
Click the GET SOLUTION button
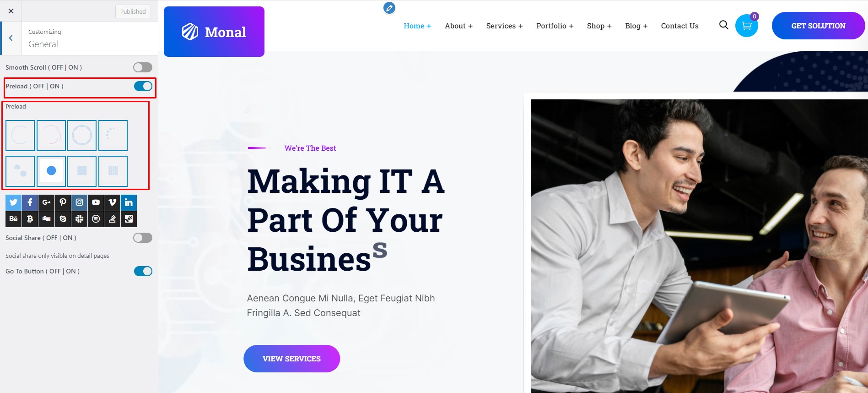[x=818, y=26]
